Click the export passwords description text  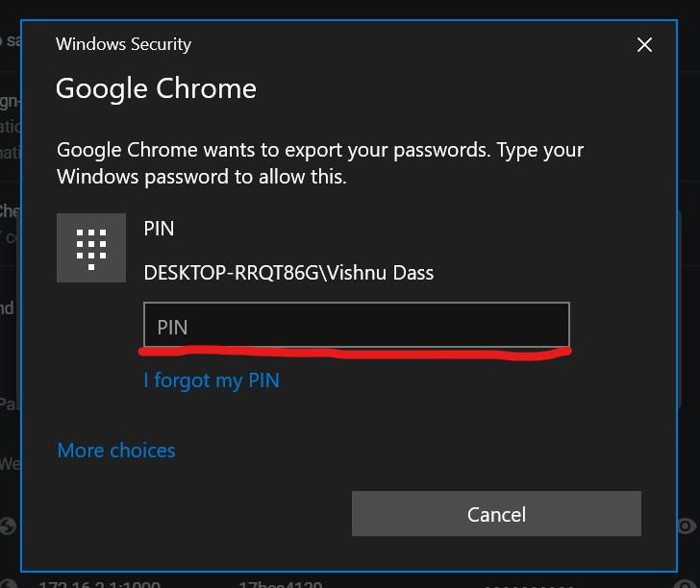pyautogui.click(x=320, y=163)
